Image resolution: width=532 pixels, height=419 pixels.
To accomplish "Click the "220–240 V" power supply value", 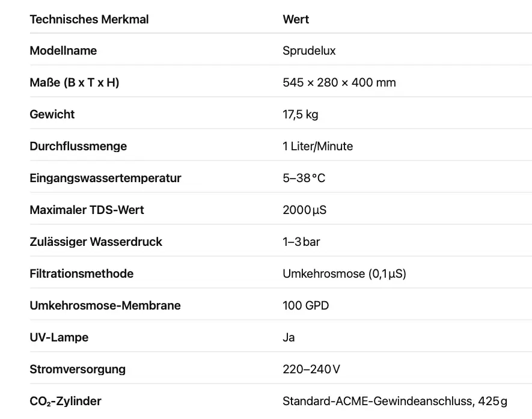I will point(311,369).
